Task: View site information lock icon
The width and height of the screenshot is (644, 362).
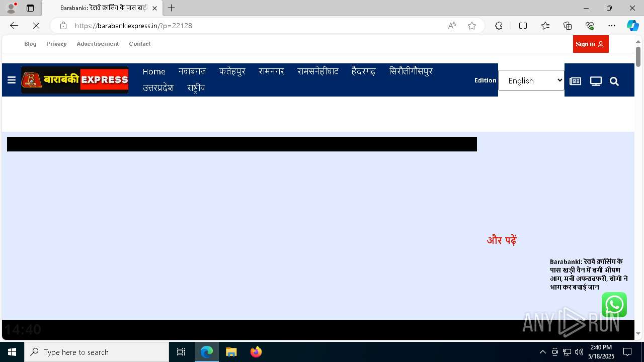Action: [63, 26]
